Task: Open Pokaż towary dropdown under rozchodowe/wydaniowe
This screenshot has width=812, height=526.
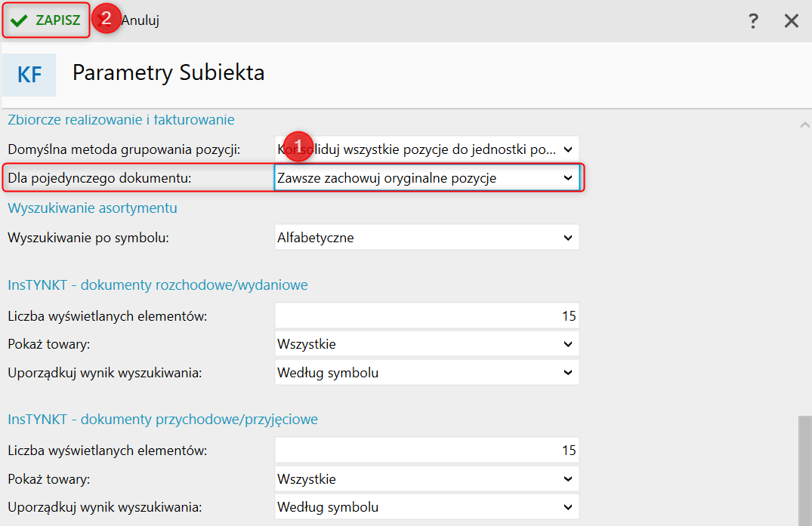Action: [427, 344]
